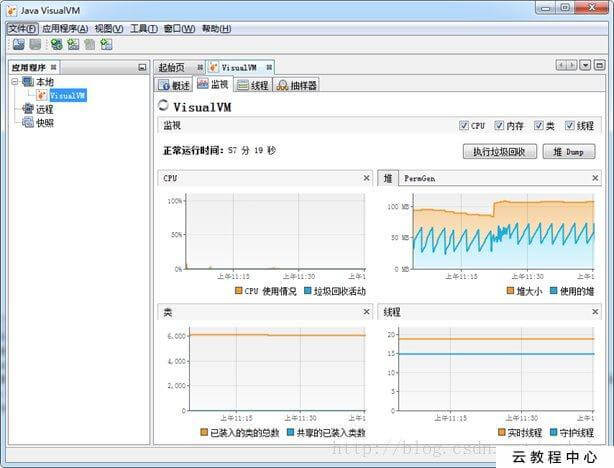Click the 堆大小 legend swatch
The width and height of the screenshot is (614, 468).
(510, 291)
